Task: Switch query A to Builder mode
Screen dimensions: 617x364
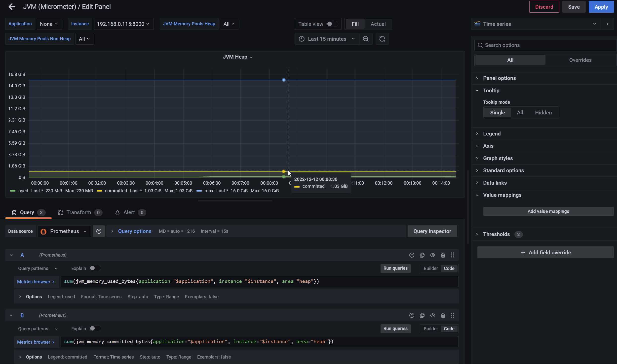Action: pos(430,268)
